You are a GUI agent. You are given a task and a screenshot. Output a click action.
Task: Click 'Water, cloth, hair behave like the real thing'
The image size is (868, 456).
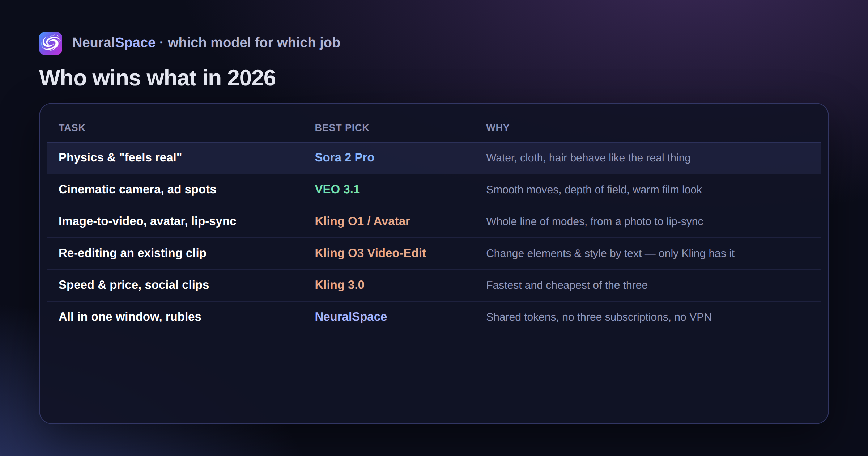(x=588, y=158)
